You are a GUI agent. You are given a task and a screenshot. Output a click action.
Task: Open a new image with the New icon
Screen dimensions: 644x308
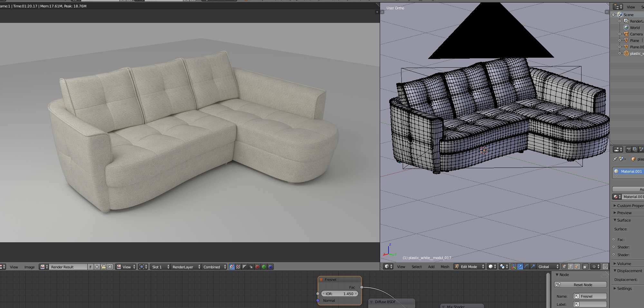97,267
